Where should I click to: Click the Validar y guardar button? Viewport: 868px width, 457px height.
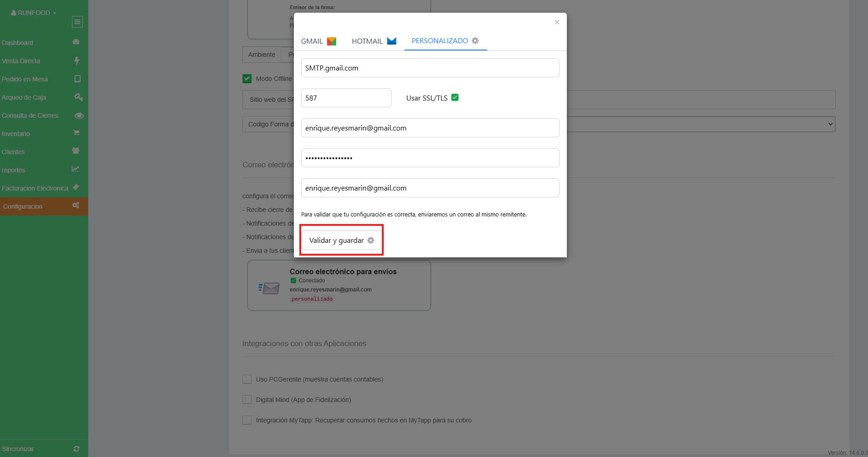342,240
